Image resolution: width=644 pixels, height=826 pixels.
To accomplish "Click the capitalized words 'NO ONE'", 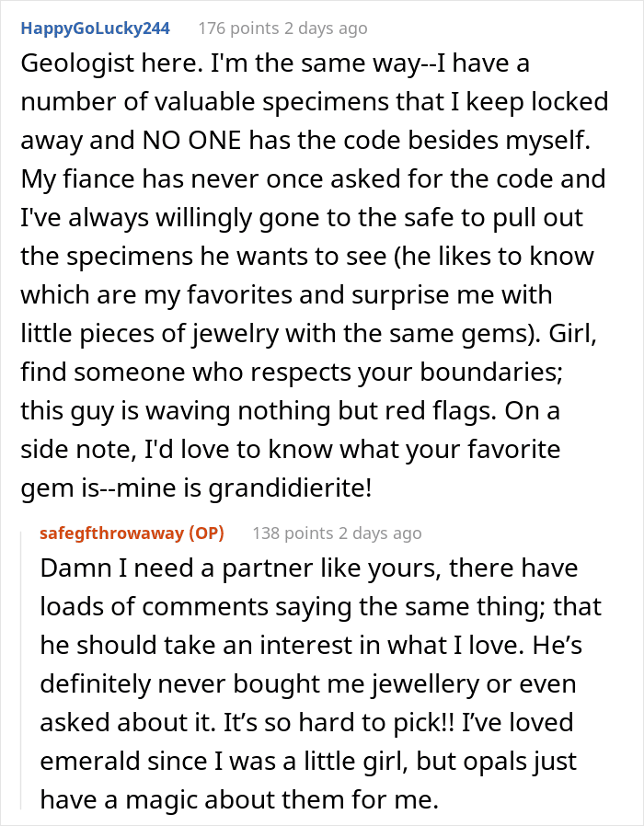I will tap(191, 141).
